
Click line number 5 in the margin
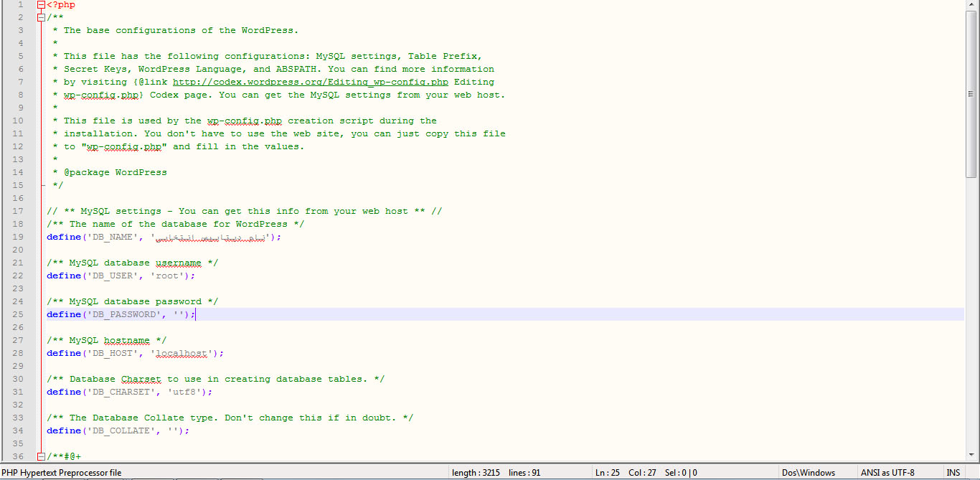click(x=21, y=56)
